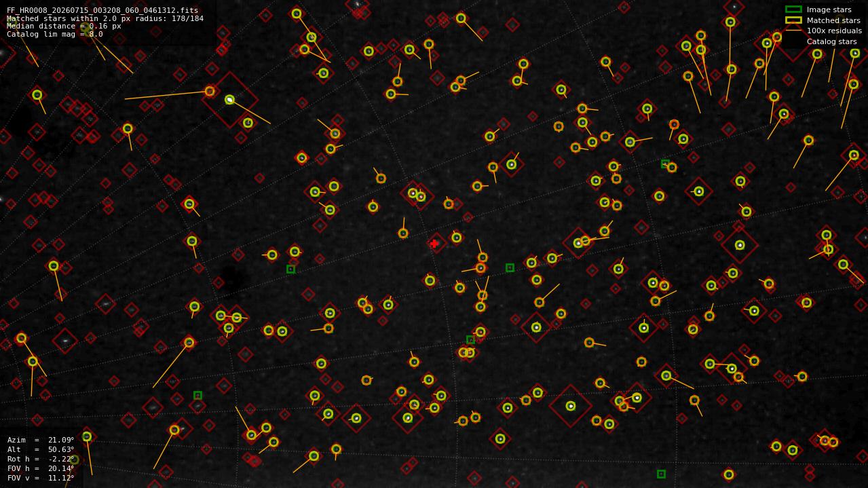Click the green Image stars legend box
The height and width of the screenshot is (488, 868).
tap(793, 10)
